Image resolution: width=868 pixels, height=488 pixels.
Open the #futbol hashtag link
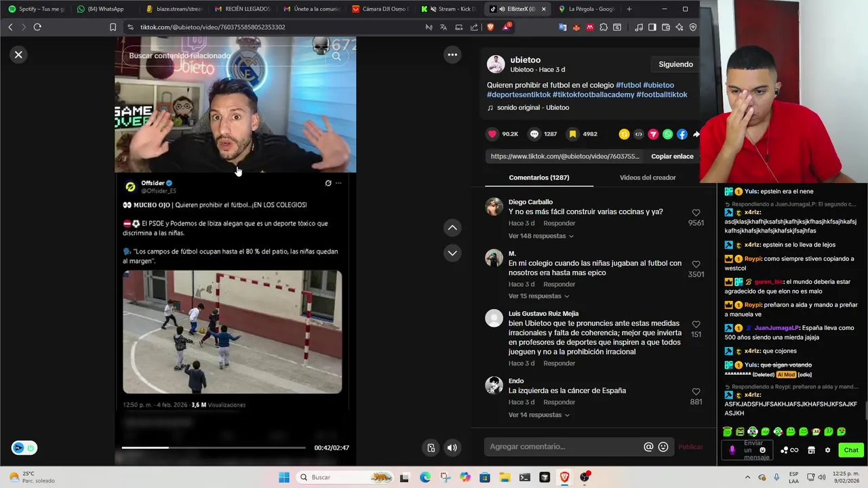coord(628,85)
